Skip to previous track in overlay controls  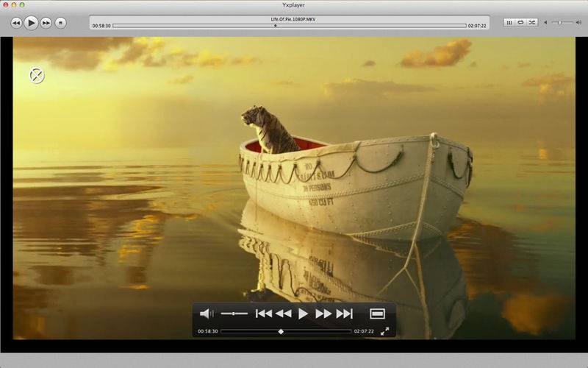(x=264, y=314)
